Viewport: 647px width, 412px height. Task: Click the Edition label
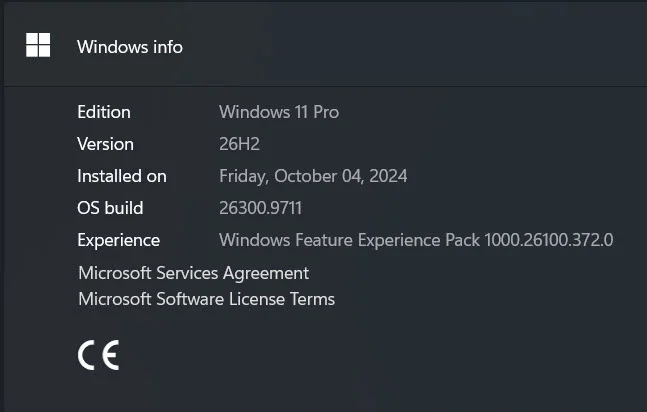(104, 112)
